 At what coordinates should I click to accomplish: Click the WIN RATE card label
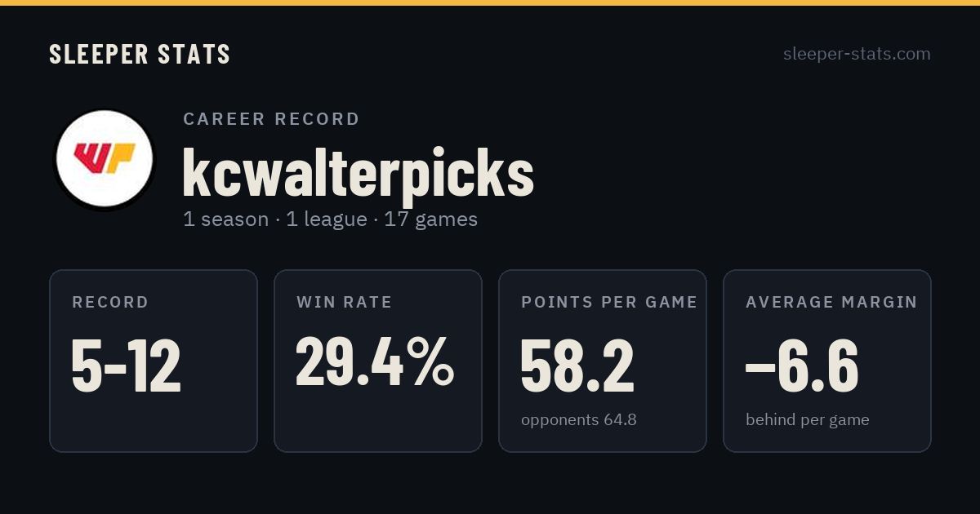345,303
